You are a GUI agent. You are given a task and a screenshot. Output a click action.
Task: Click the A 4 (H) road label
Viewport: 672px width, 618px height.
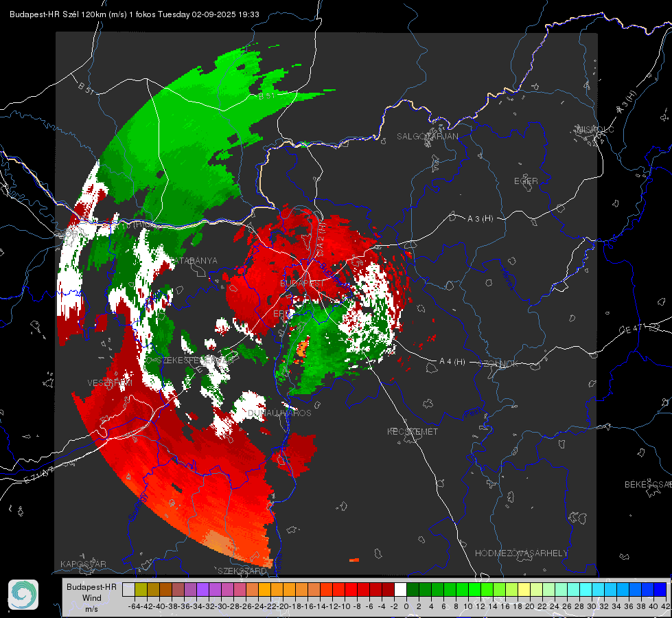click(452, 362)
